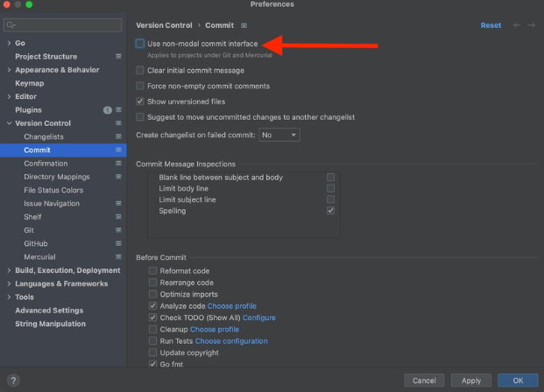Viewport: 544px width, 392px height.
Task: Click the update badge icon beside Plugins
Action: (108, 110)
